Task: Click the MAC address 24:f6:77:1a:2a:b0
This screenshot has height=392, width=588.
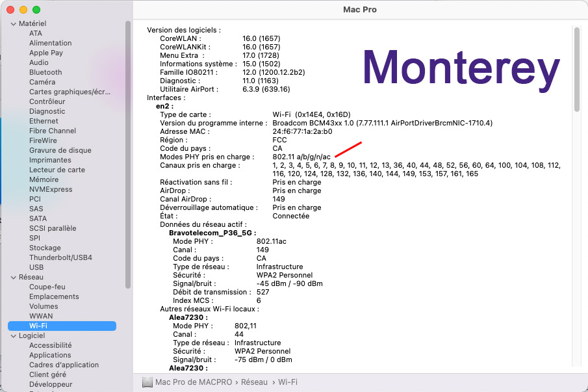Action: 302,132
